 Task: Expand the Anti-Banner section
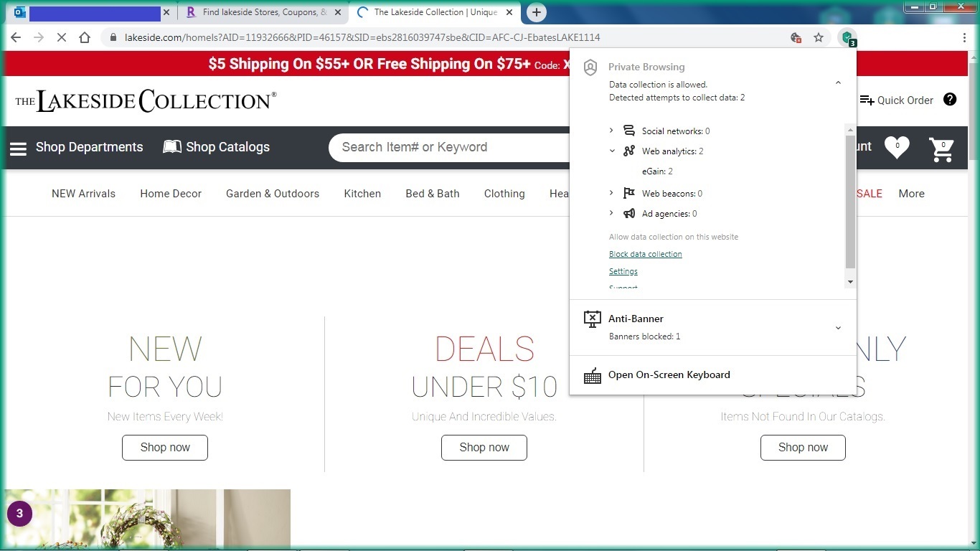838,328
